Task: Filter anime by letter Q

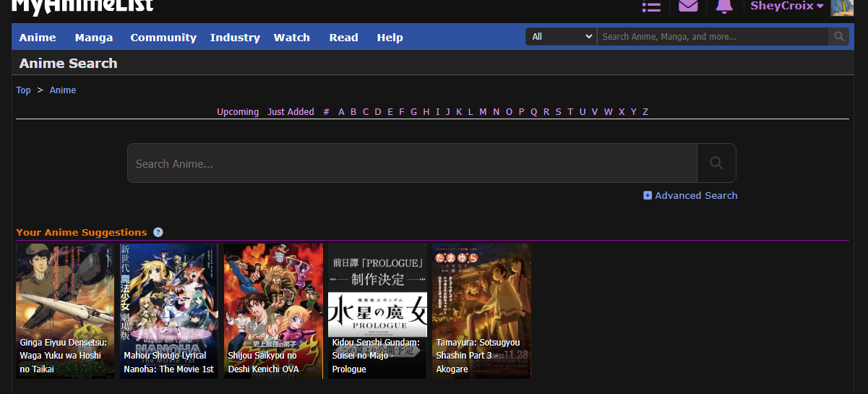Action: [534, 112]
